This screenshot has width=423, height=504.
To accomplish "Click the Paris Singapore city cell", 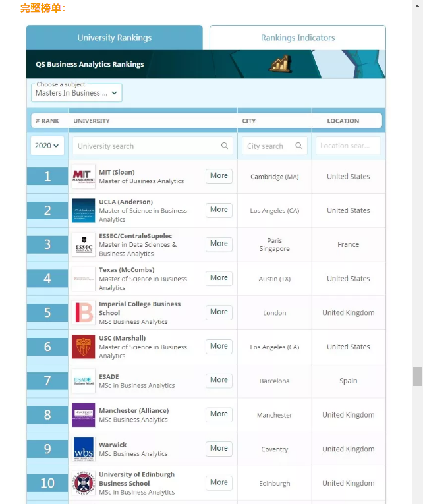I will (275, 244).
